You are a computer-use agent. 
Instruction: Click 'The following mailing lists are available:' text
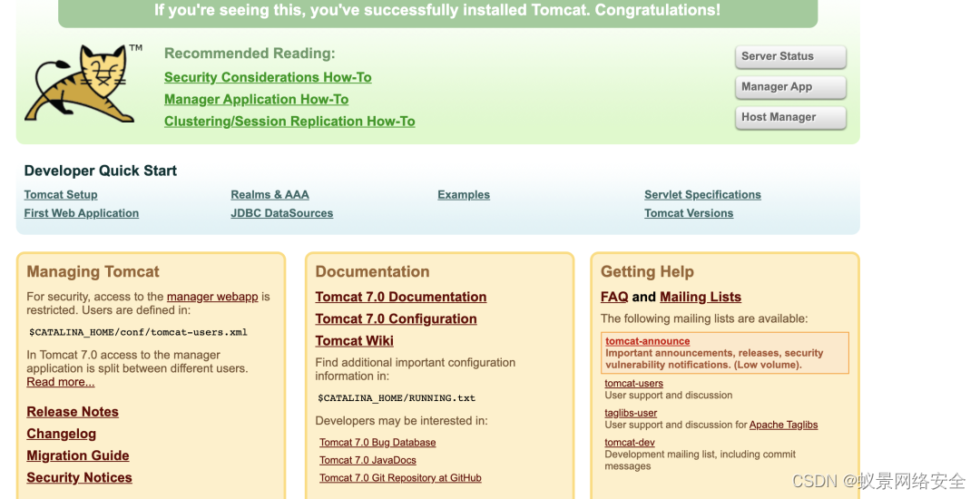point(704,318)
